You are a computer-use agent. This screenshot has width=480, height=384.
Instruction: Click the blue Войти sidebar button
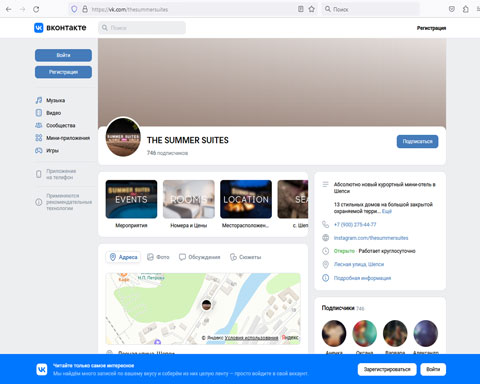coord(63,55)
